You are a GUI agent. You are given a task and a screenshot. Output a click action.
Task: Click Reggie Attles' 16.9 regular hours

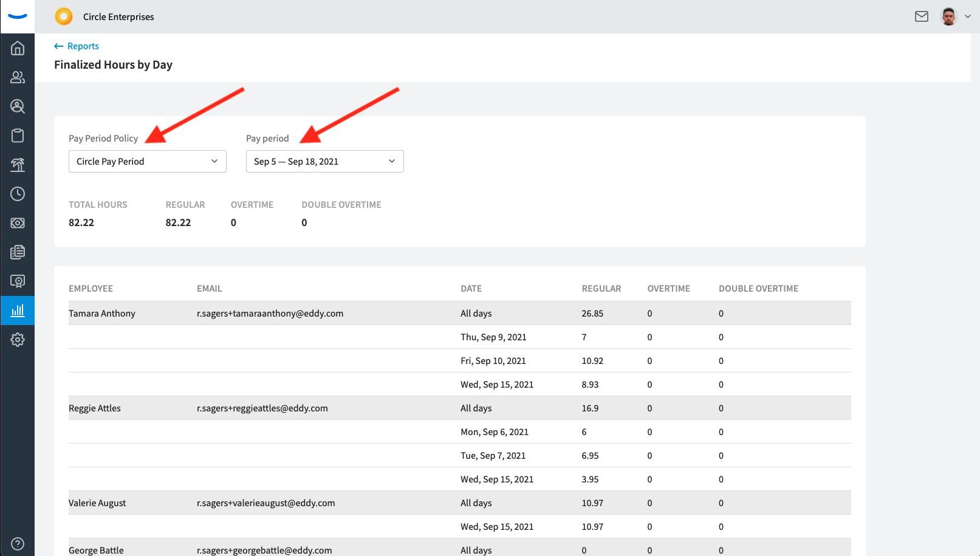pos(590,408)
